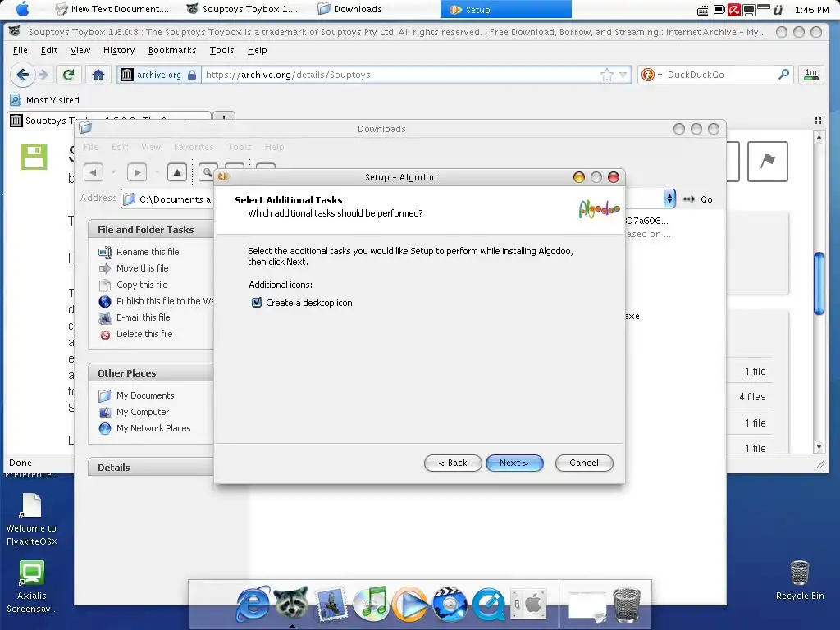Select the Souptoys browser tab
Screen dimensions: 840x630
pyautogui.click(x=109, y=121)
